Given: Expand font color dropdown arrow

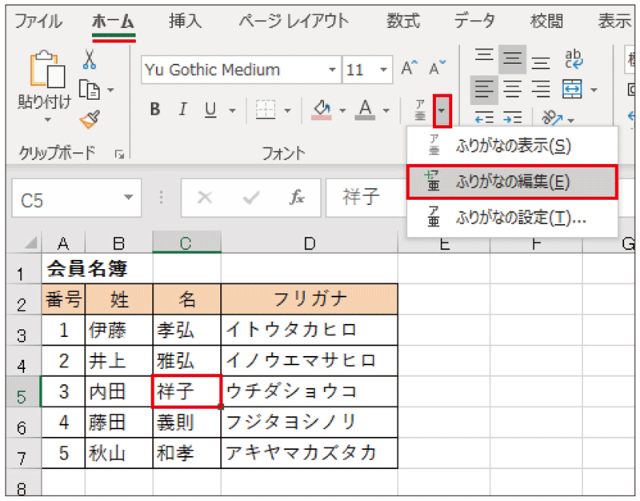Looking at the screenshot, I should (386, 110).
